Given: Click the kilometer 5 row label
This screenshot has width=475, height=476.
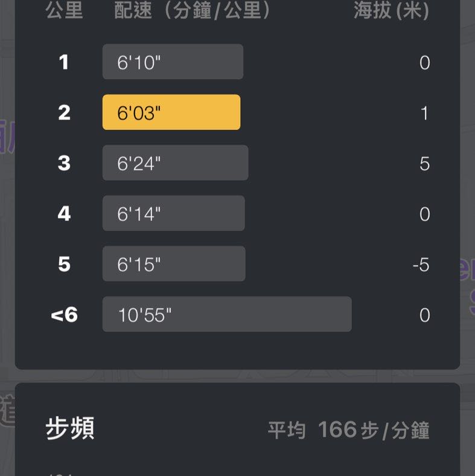Looking at the screenshot, I should click(x=64, y=265).
